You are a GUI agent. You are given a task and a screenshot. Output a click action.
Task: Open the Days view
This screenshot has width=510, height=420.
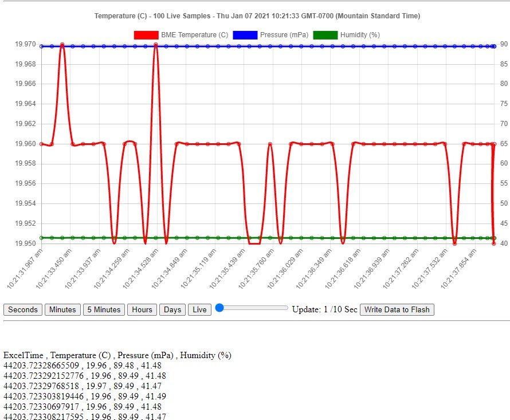[172, 309]
